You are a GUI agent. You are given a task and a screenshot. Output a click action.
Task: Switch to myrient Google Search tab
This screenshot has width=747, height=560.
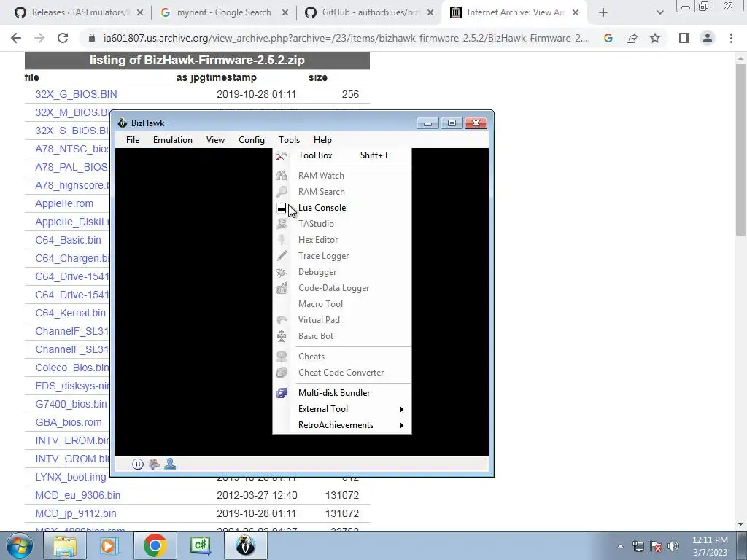(x=224, y=13)
